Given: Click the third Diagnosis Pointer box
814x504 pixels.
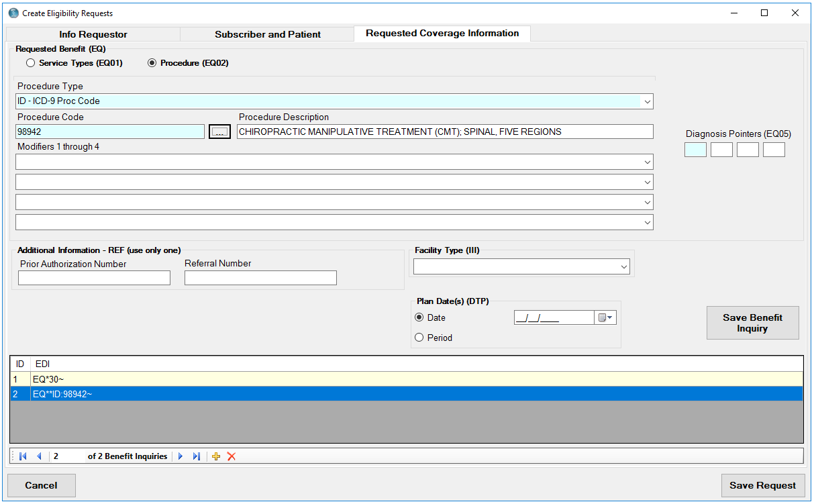Looking at the screenshot, I should pos(748,150).
